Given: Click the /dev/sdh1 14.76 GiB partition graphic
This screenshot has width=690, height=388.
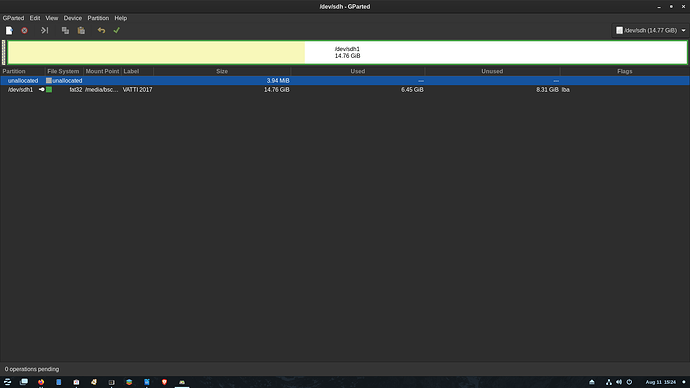Looking at the screenshot, I should coord(348,52).
